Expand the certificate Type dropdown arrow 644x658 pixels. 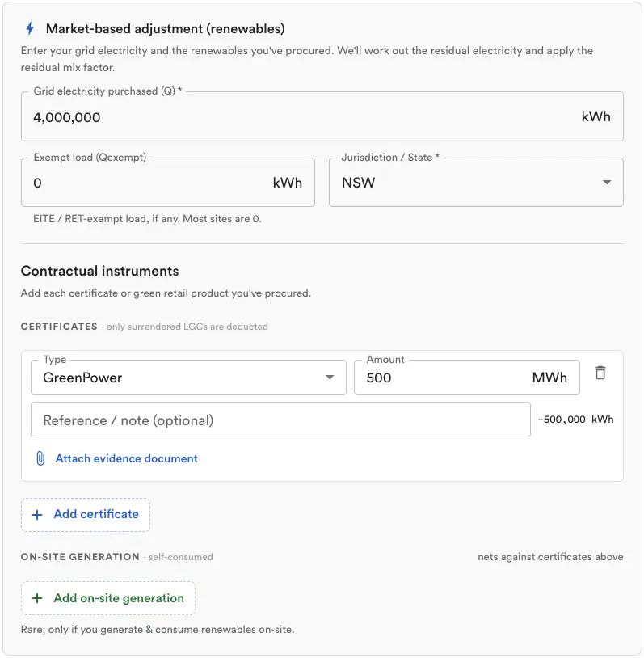(x=330, y=378)
